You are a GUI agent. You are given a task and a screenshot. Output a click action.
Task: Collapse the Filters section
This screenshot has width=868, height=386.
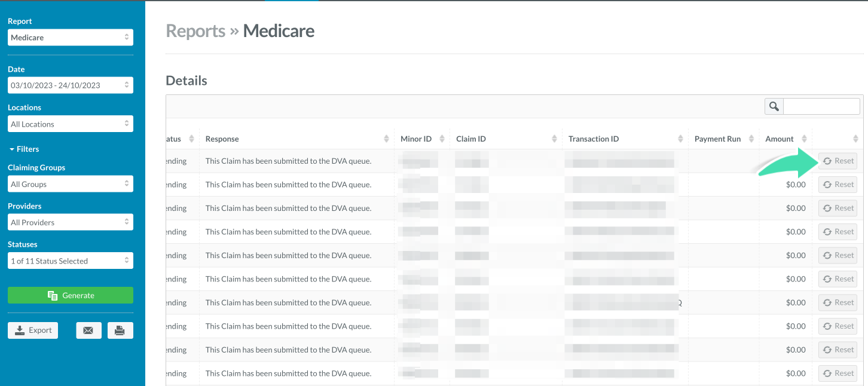tap(24, 149)
